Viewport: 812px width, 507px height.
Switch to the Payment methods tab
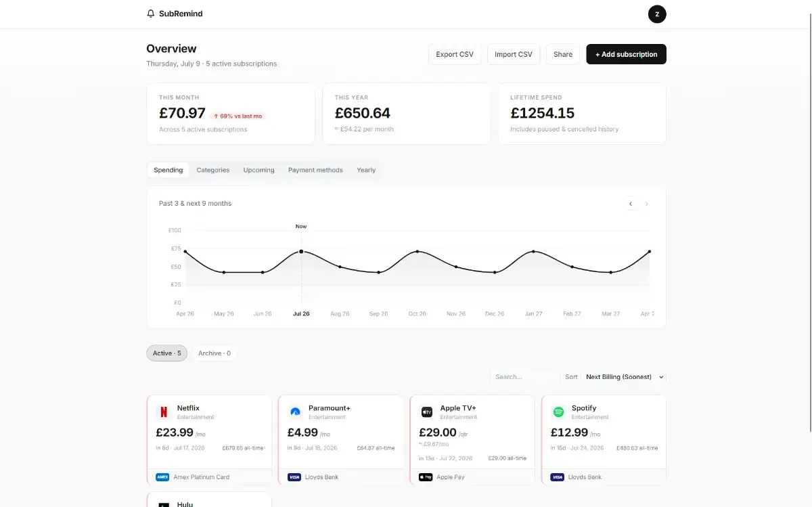coord(315,170)
